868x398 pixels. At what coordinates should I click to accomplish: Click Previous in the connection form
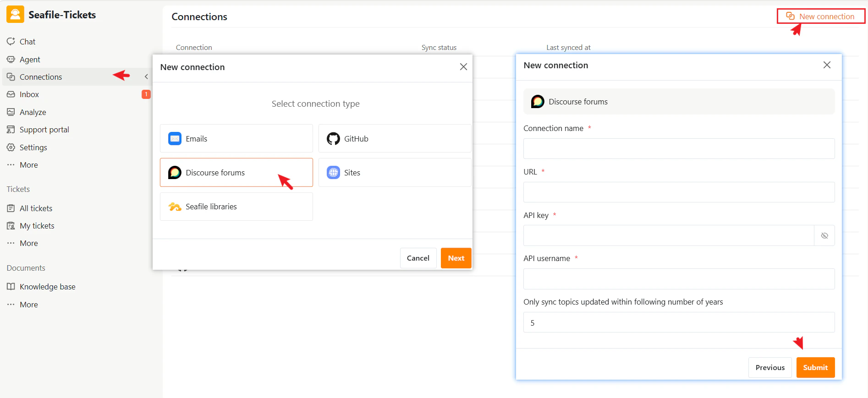click(770, 368)
